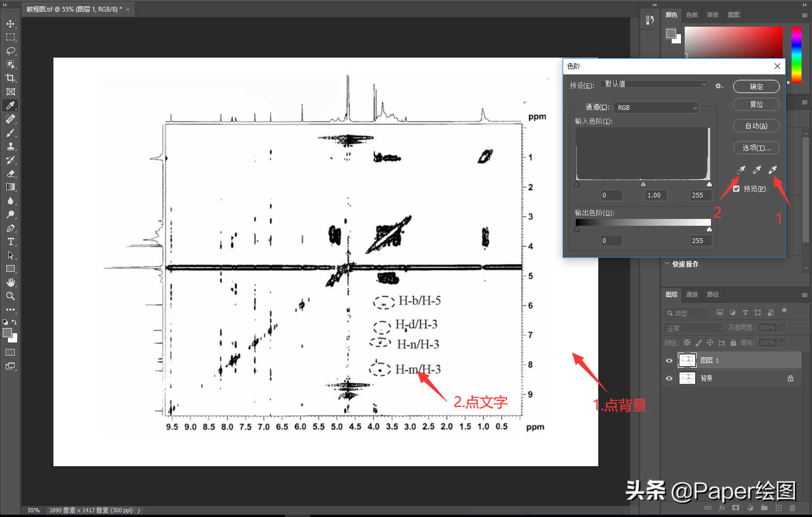This screenshot has width=812, height=517.
Task: Select the Spot Healing Brush tool
Action: pyautogui.click(x=10, y=119)
